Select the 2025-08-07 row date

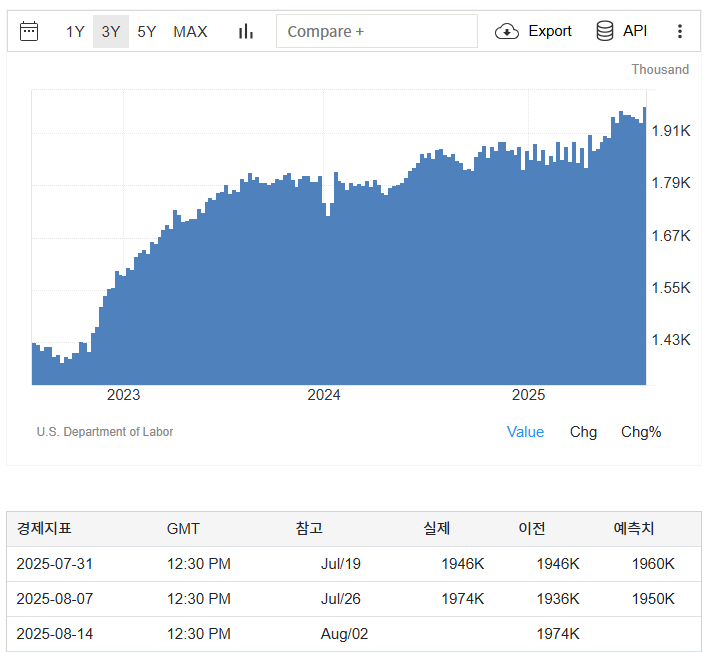(55, 599)
